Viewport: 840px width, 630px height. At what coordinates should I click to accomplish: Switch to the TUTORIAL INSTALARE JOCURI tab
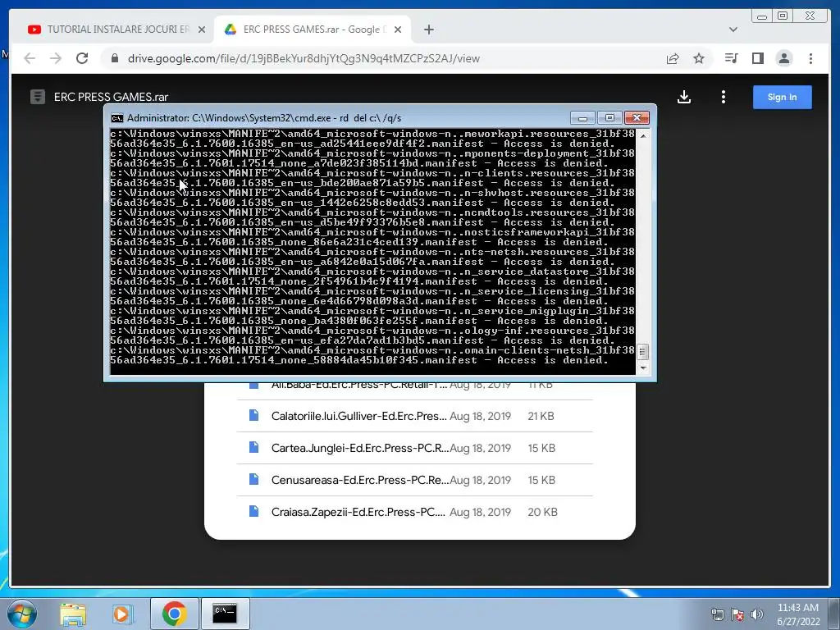click(x=116, y=30)
